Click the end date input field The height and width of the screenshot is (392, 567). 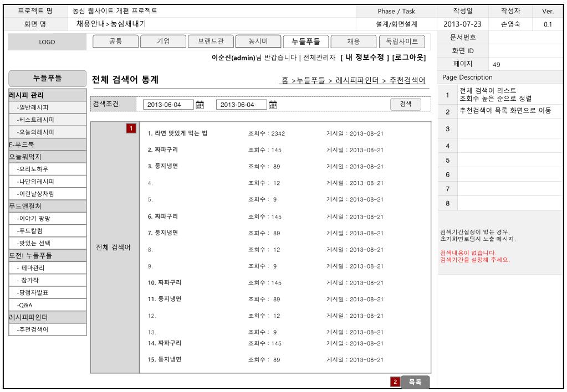click(x=242, y=105)
